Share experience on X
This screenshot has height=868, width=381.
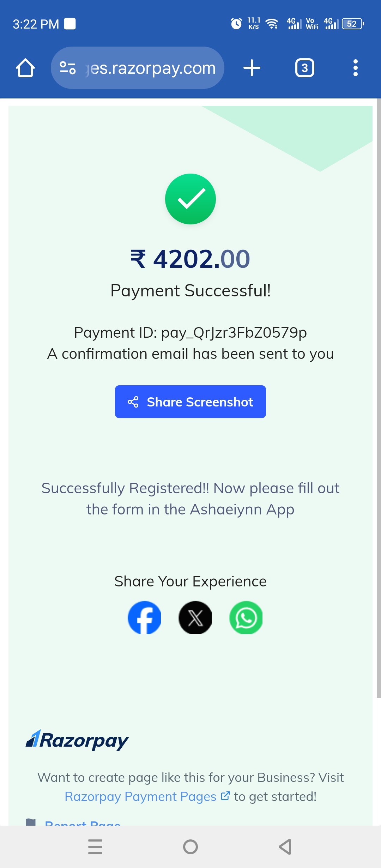pos(195,617)
